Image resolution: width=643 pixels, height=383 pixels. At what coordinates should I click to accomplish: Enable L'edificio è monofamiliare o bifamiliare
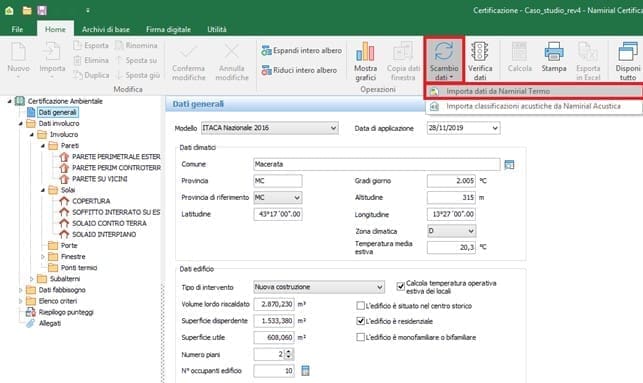point(360,337)
